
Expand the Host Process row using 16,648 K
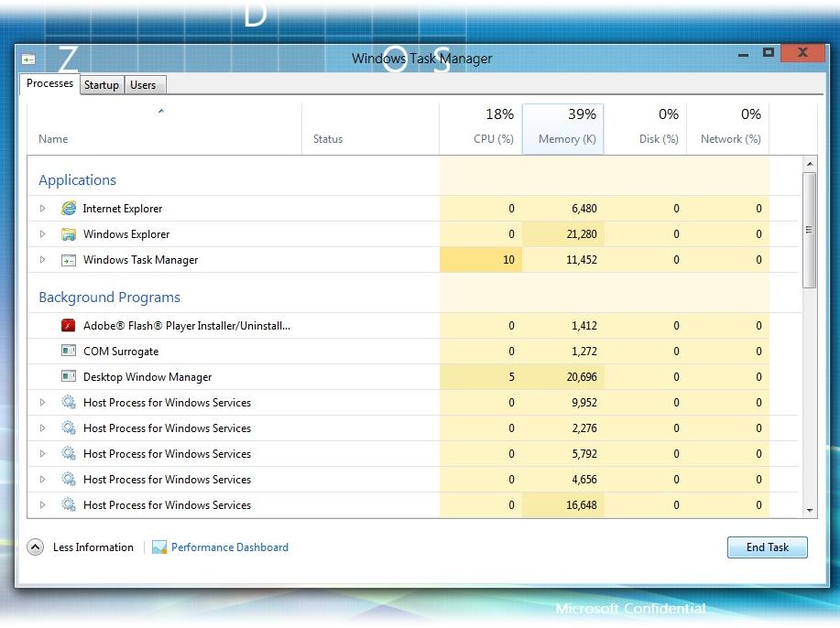[x=42, y=504]
